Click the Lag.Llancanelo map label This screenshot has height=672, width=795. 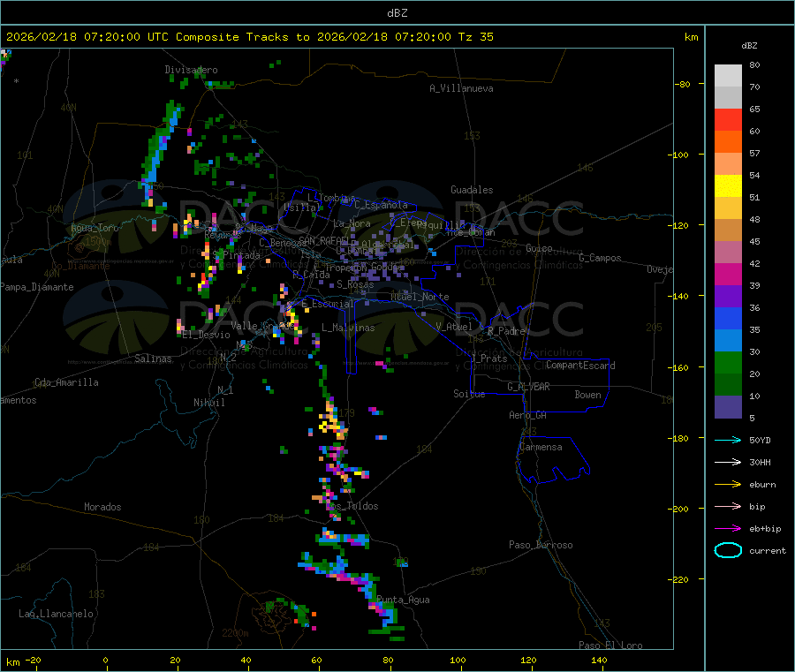point(56,614)
